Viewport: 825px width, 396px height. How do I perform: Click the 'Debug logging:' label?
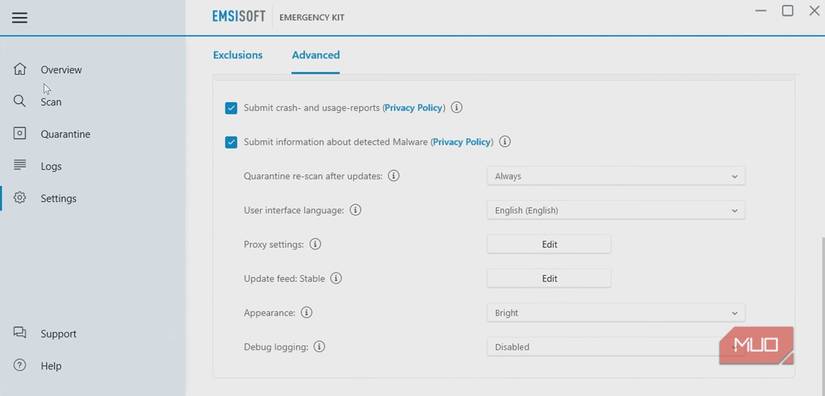point(276,347)
